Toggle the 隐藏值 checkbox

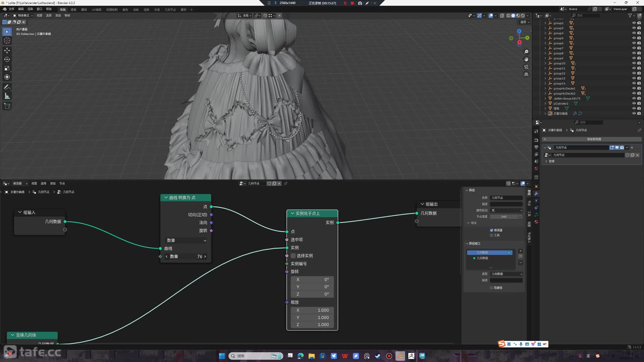pos(492,288)
